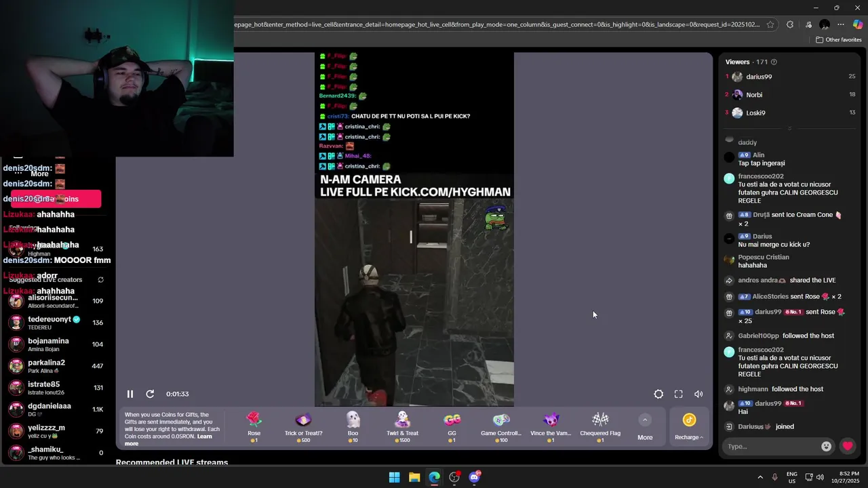Enter fullscreen mode on the player
Screen dimensions: 868x488
pos(678,394)
